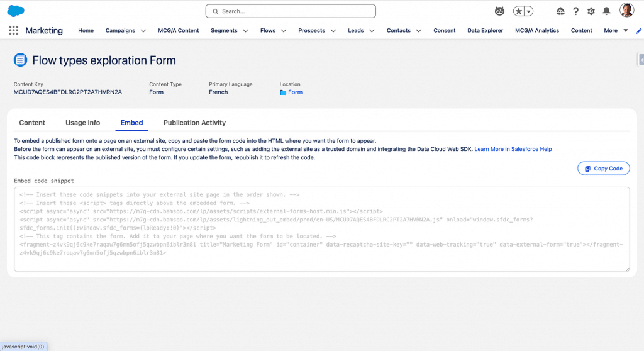Expand the Segments menu chevron
This screenshot has width=644, height=351.
pos(245,30)
